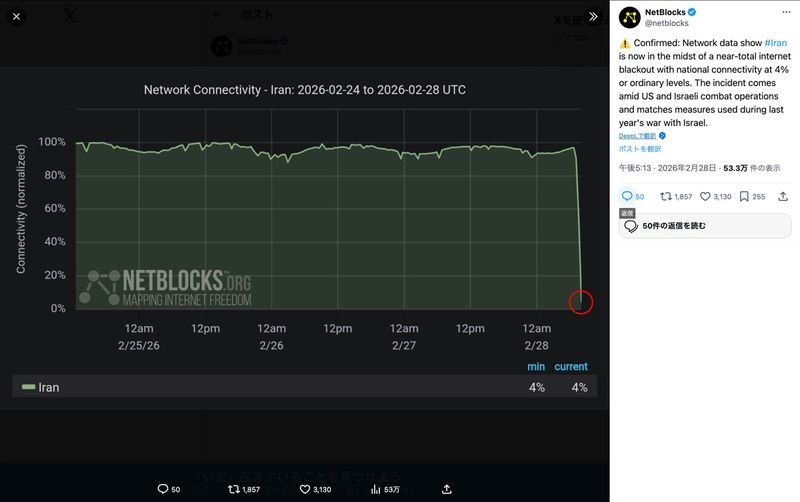Bookmark the post in the sidebar
The width and height of the screenshot is (800, 502).
[744, 196]
